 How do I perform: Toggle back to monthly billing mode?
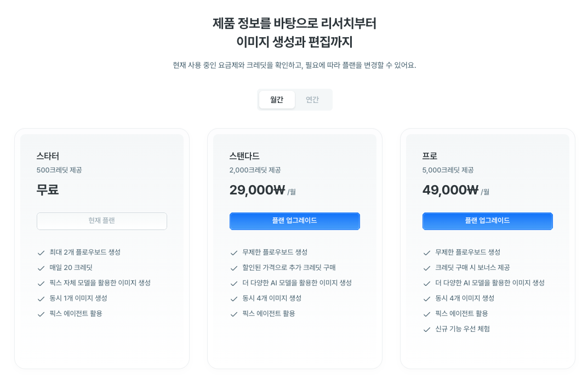coord(277,99)
